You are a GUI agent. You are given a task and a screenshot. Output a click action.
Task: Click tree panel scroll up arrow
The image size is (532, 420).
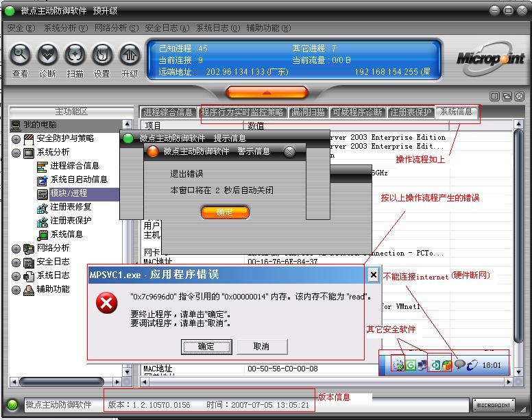(127, 125)
